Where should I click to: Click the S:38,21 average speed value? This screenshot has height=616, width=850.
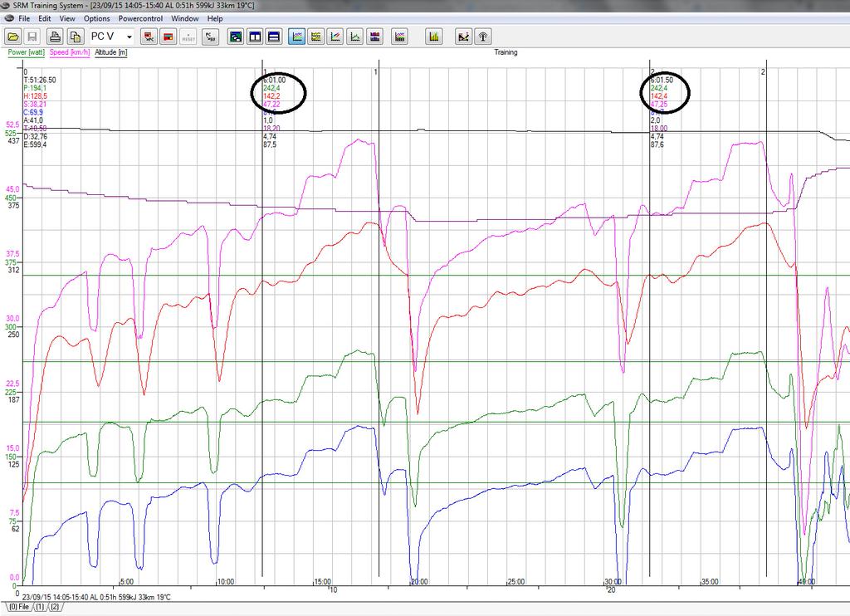tap(35, 105)
